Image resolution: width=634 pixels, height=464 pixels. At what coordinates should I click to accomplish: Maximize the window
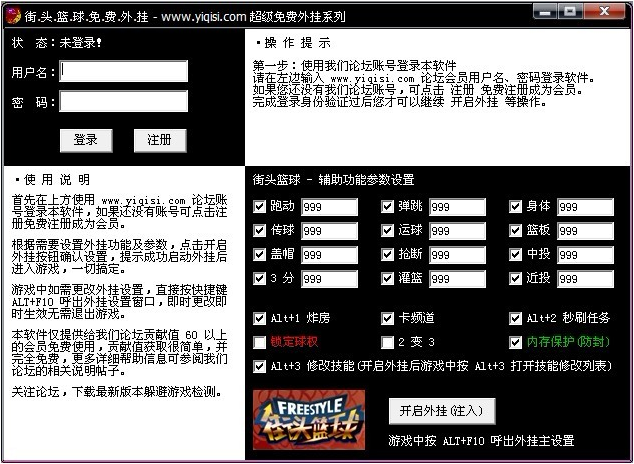point(570,12)
